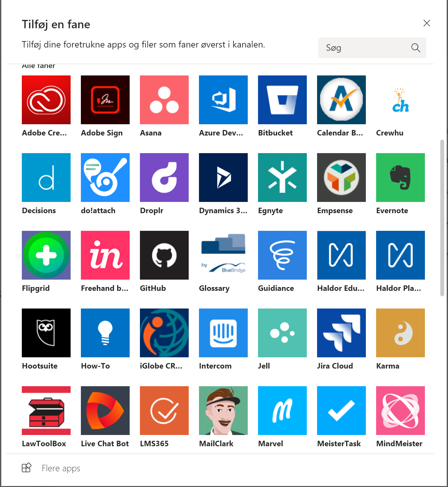Select the Jell app icon
Viewport: 448px width, 487px height.
coord(282,333)
